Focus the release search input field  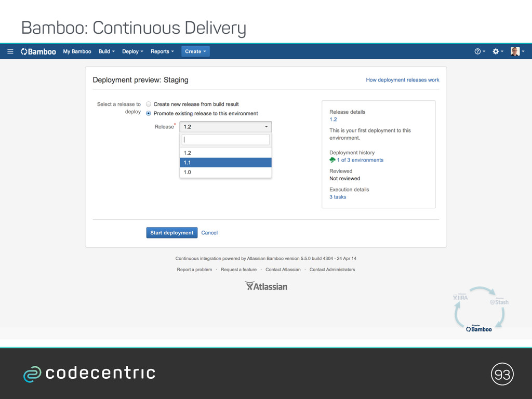tap(225, 140)
